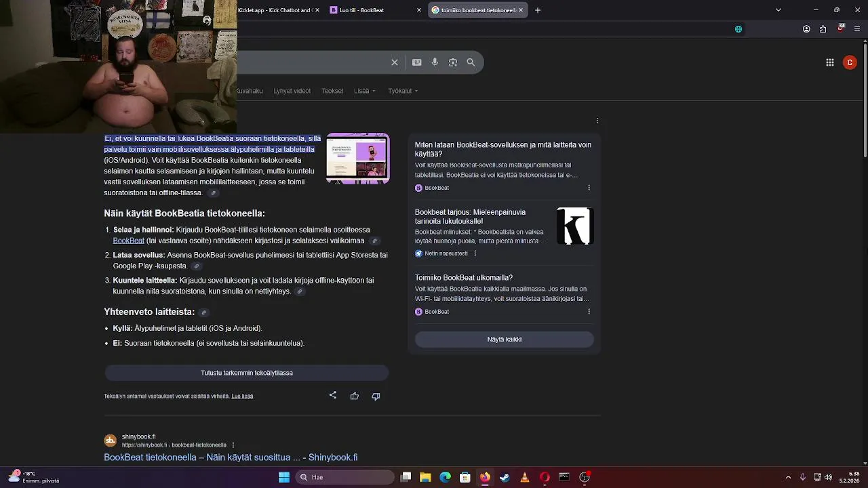The height and width of the screenshot is (488, 868).
Task: Open source link icon after first paragraph
Action: pos(213,193)
